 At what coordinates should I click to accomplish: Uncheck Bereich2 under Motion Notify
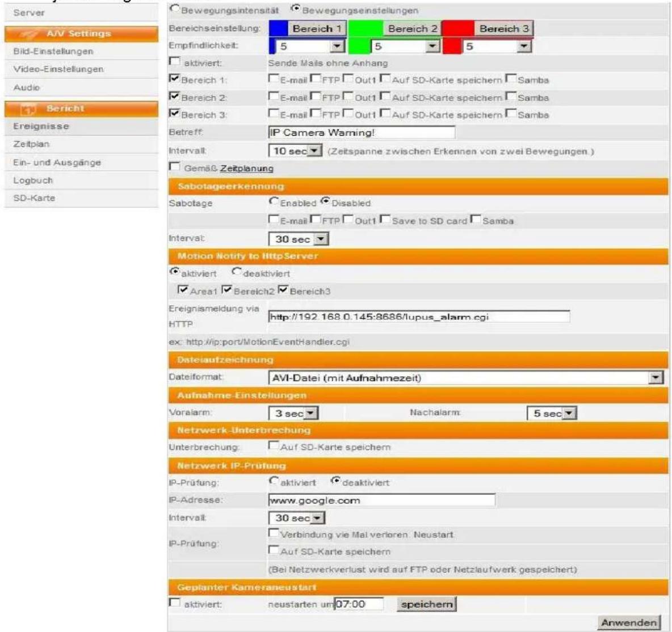(227, 290)
